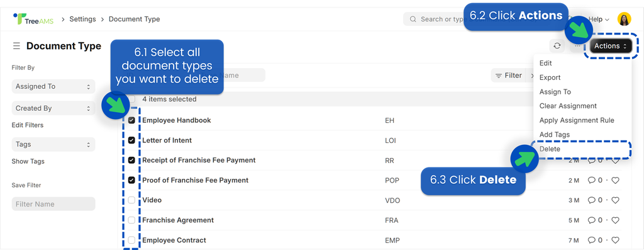Open the Employee Handbook document type

pyautogui.click(x=177, y=120)
